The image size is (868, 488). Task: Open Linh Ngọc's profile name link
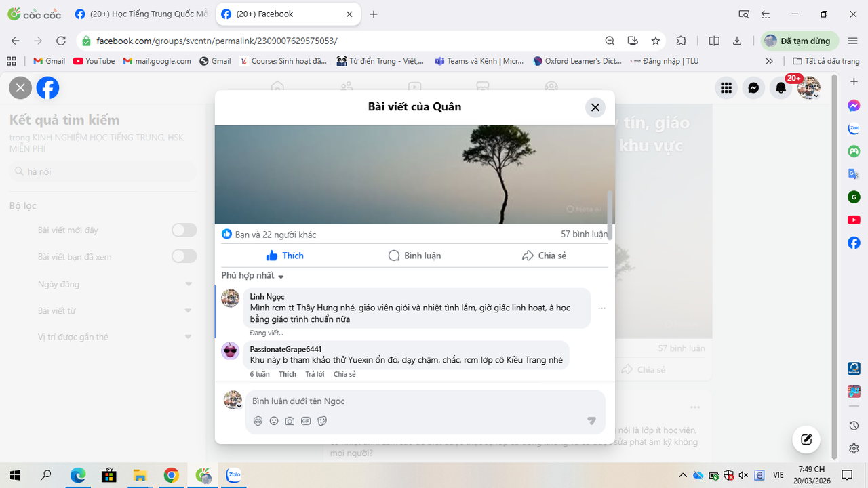267,297
